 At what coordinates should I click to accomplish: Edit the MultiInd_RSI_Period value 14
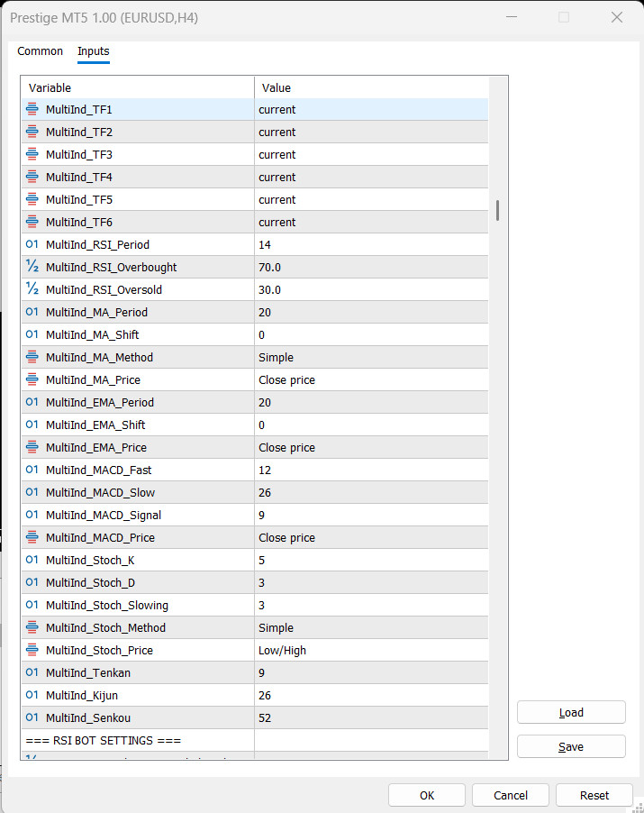click(x=371, y=244)
